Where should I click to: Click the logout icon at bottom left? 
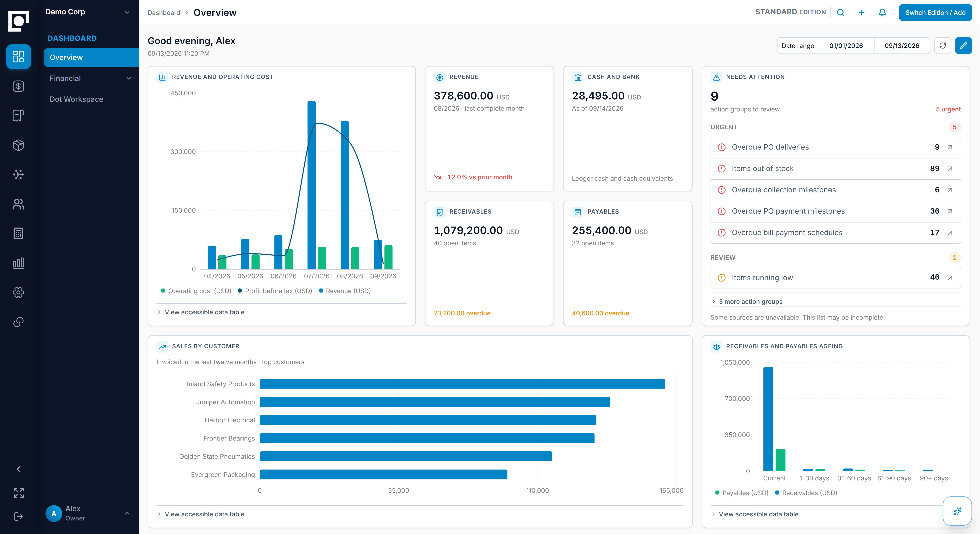pos(19,517)
